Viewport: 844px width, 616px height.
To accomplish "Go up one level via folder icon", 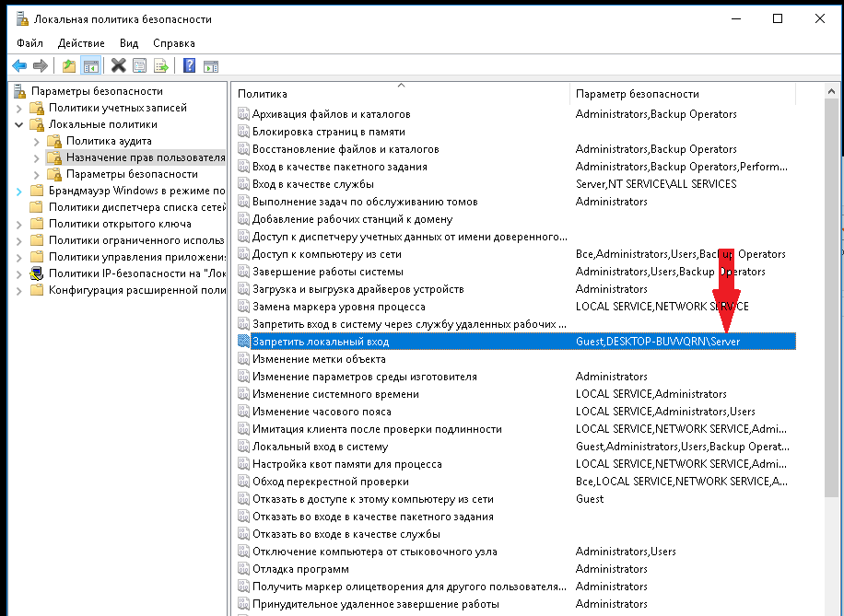I will point(69,65).
